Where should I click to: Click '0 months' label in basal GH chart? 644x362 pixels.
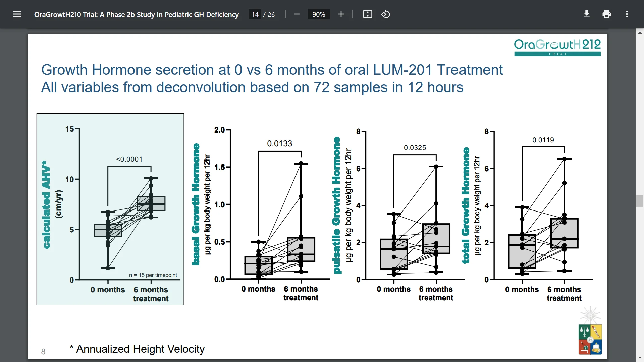click(x=258, y=289)
